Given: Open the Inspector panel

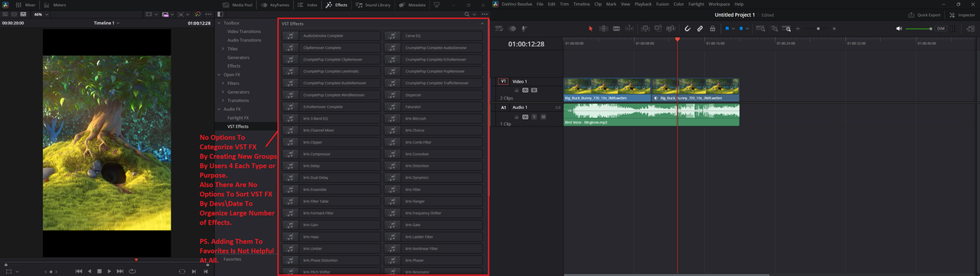Looking at the screenshot, I should 963,15.
